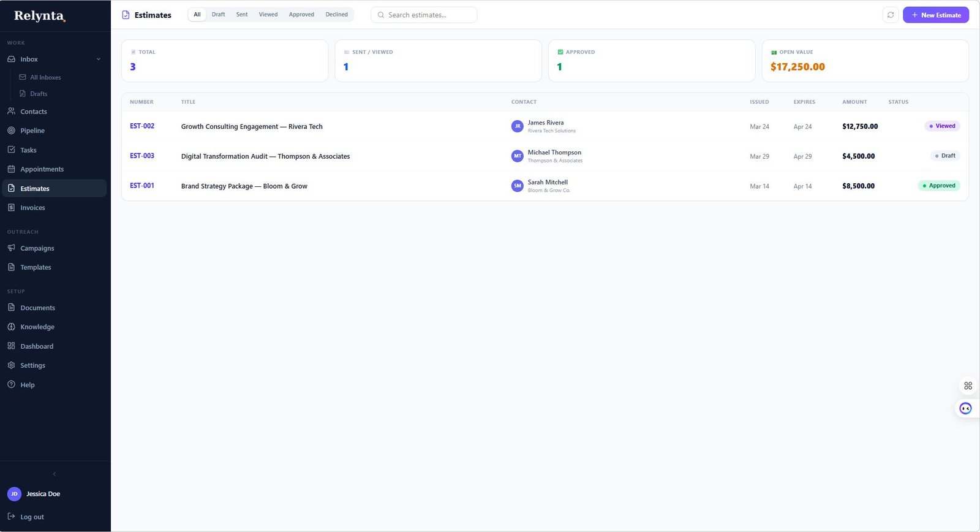This screenshot has width=980, height=532.
Task: Go to Campaigns megaphone icon
Action: point(11,248)
